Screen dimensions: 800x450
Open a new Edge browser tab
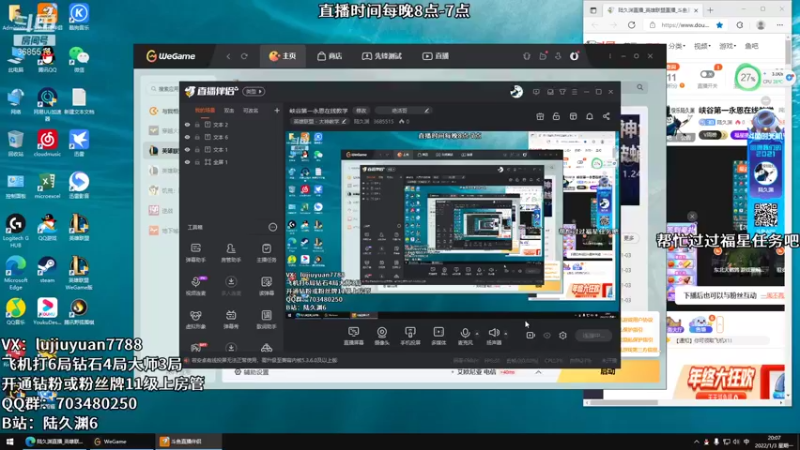pos(710,10)
